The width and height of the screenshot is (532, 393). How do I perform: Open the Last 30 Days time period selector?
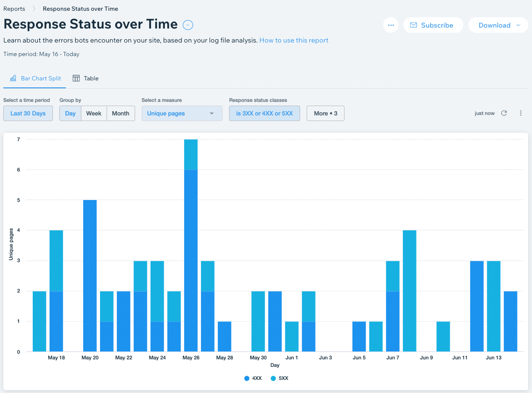click(x=28, y=113)
